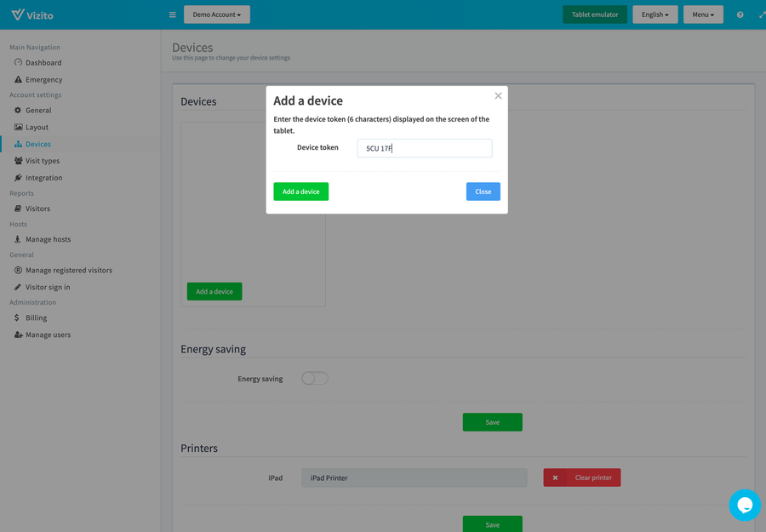Launch the Tablet emulator

(x=594, y=14)
